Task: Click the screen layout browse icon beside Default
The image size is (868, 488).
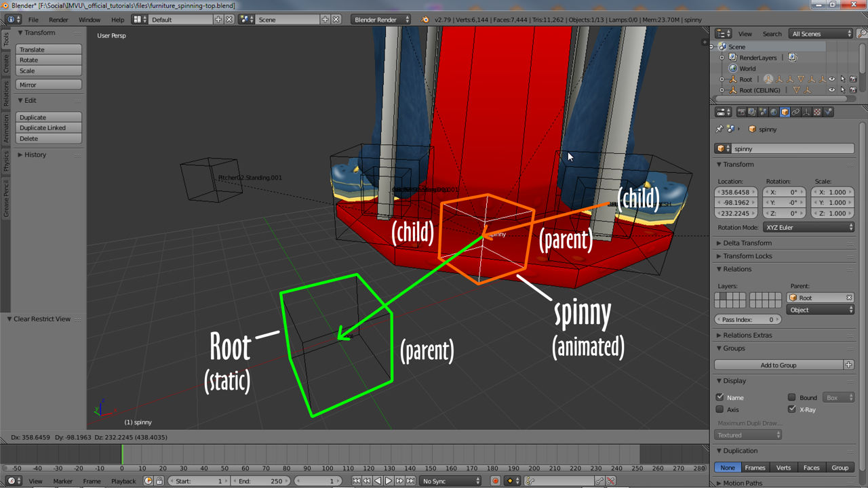Action: 139,20
